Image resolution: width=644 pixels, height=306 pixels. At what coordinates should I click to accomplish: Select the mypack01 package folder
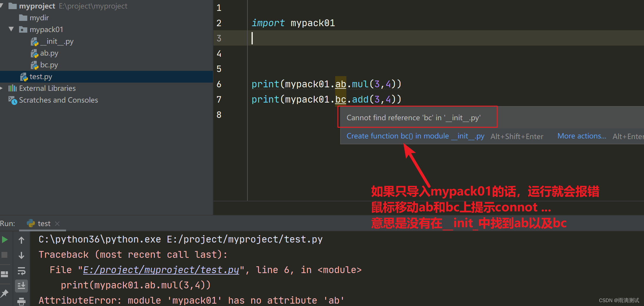46,30
